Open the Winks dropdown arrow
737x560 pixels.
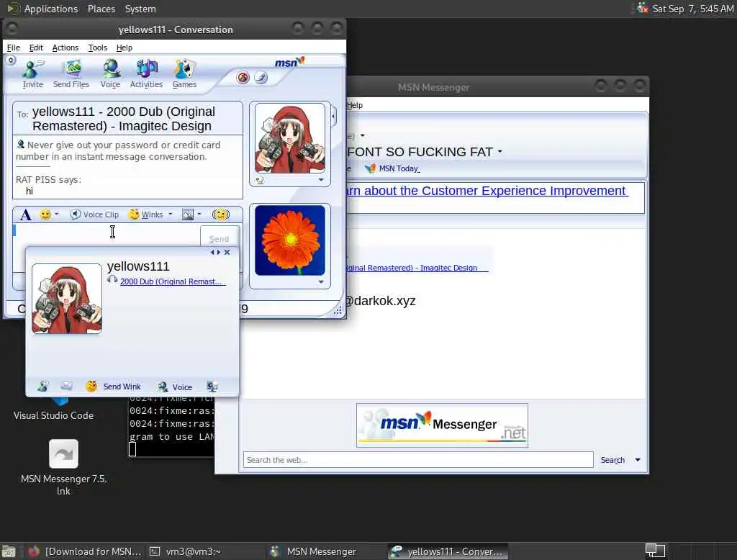coord(171,214)
